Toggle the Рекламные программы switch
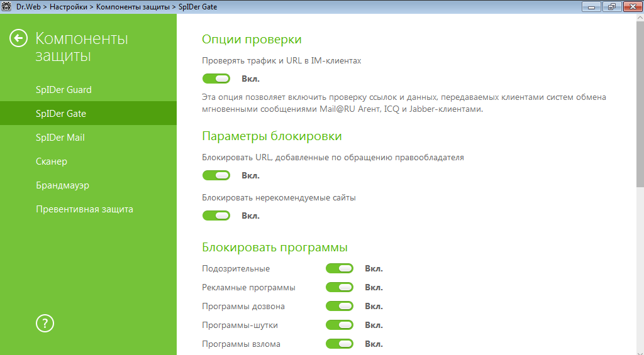 (340, 287)
